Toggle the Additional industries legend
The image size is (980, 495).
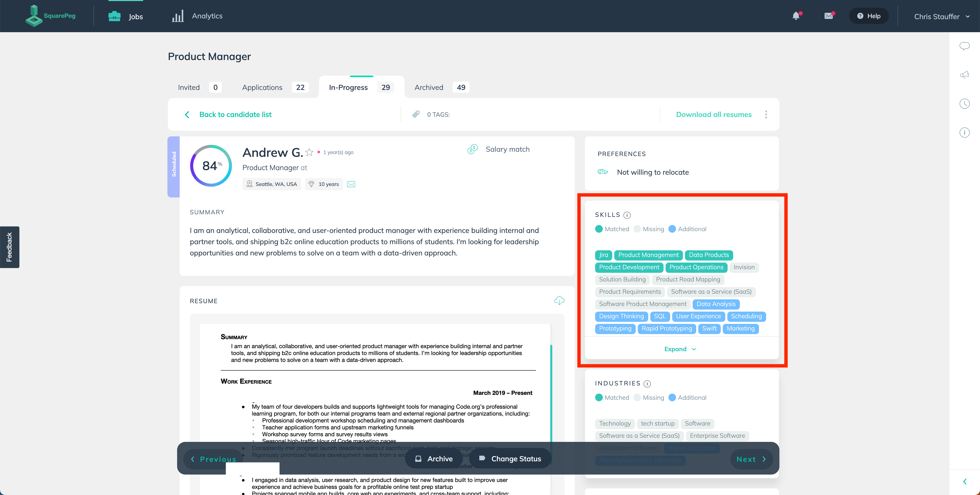(x=688, y=397)
